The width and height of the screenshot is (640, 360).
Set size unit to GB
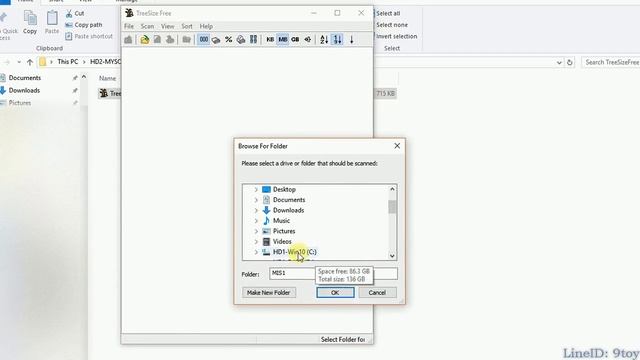[x=295, y=40]
